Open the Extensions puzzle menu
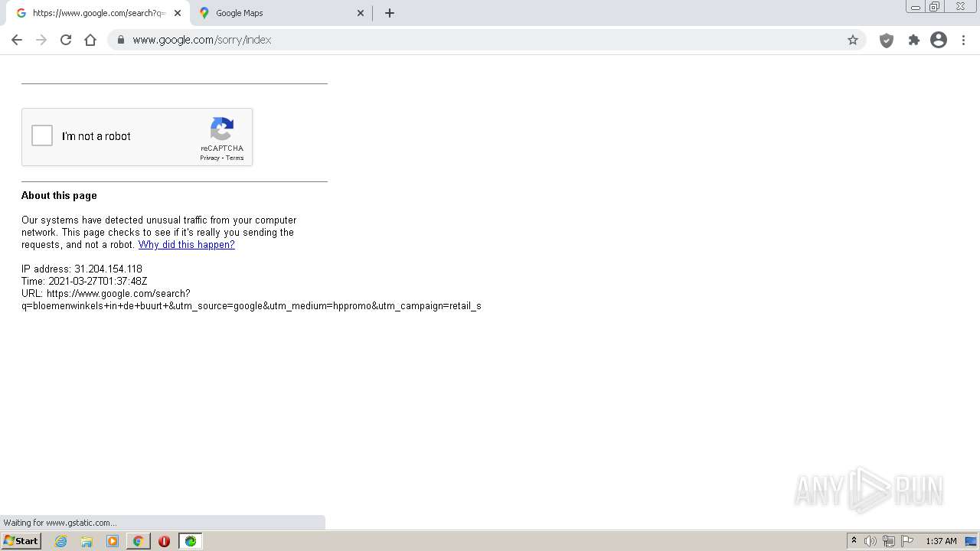 (913, 40)
